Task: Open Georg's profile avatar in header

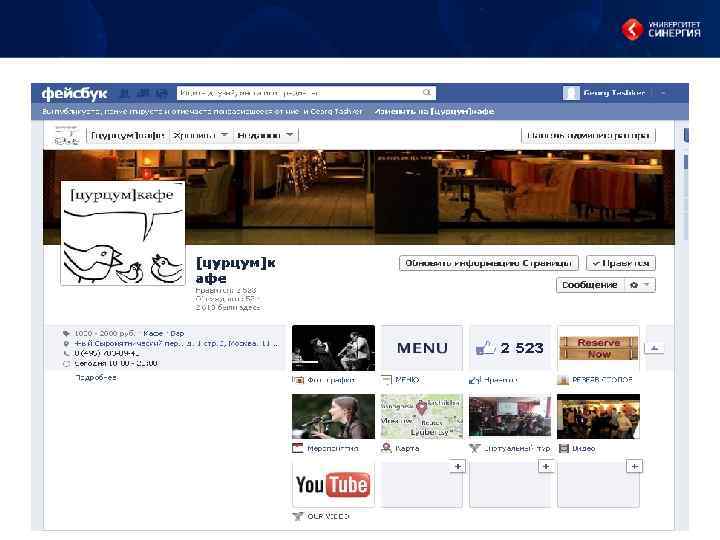Action: [571, 93]
